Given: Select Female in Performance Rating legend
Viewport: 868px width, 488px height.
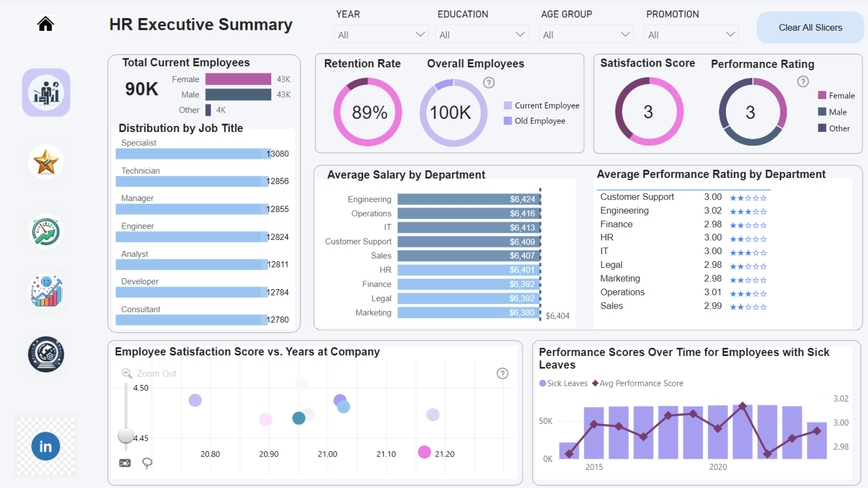Looking at the screenshot, I should [836, 95].
